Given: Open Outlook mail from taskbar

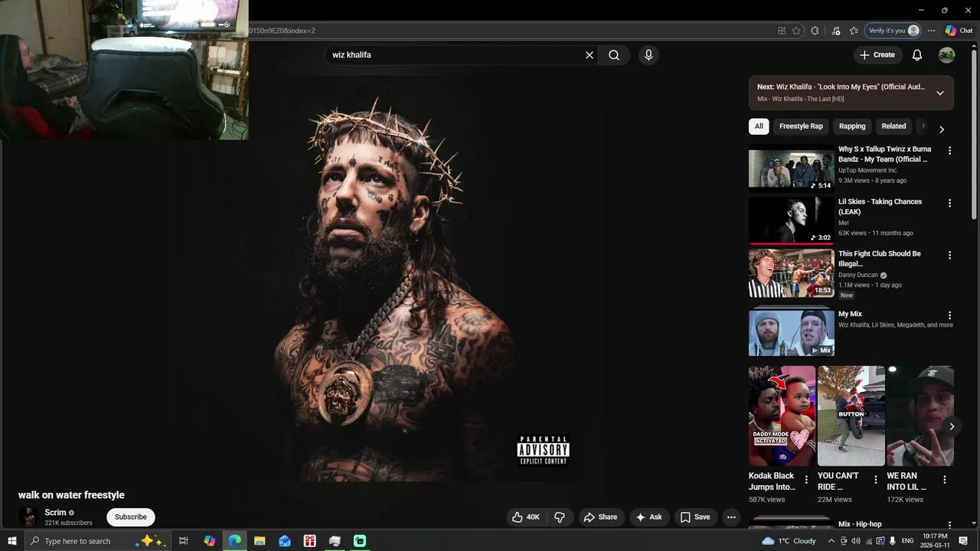Looking at the screenshot, I should (285, 541).
